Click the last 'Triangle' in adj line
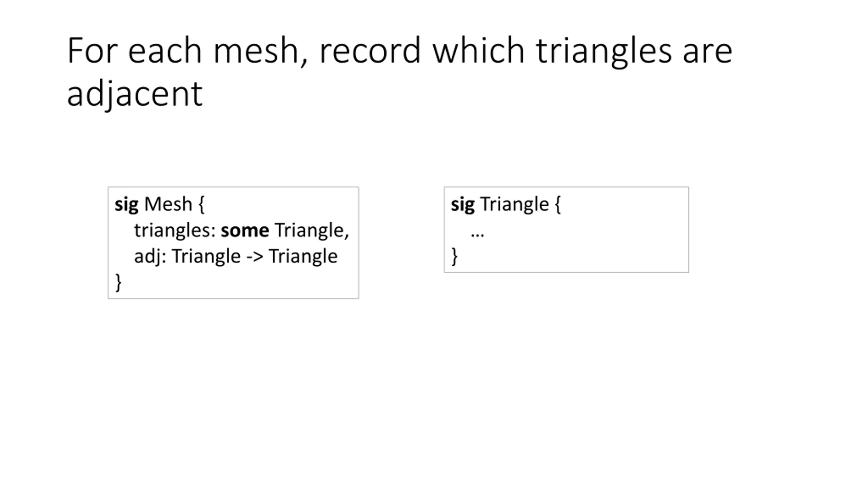The image size is (868, 488). point(303,257)
